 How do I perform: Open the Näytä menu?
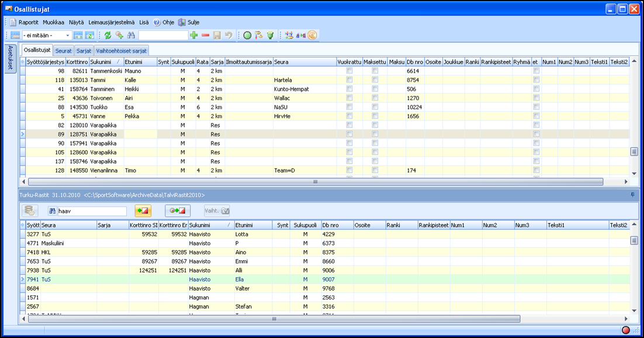[77, 23]
